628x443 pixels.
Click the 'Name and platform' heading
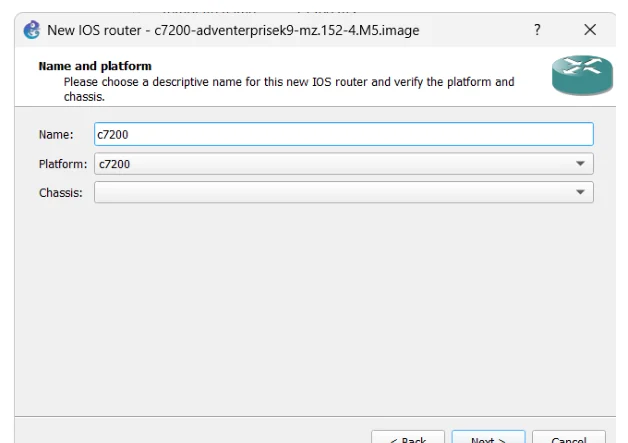coord(95,66)
